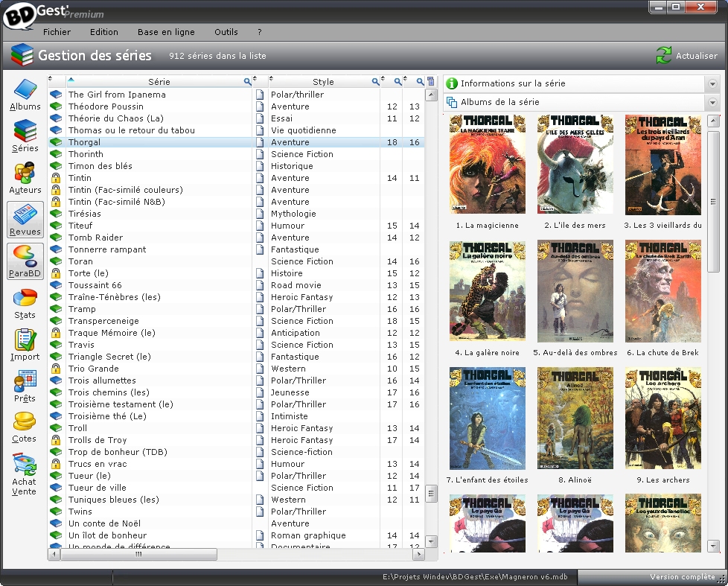Switch to the Revues section
Screen dimensions: 728x586
pyautogui.click(x=25, y=220)
